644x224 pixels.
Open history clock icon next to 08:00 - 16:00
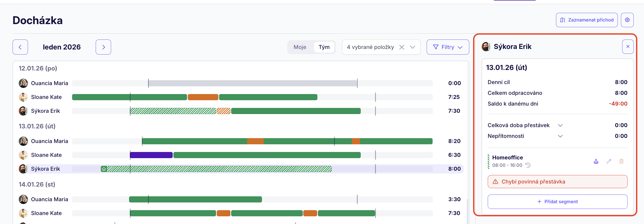[x=528, y=165]
